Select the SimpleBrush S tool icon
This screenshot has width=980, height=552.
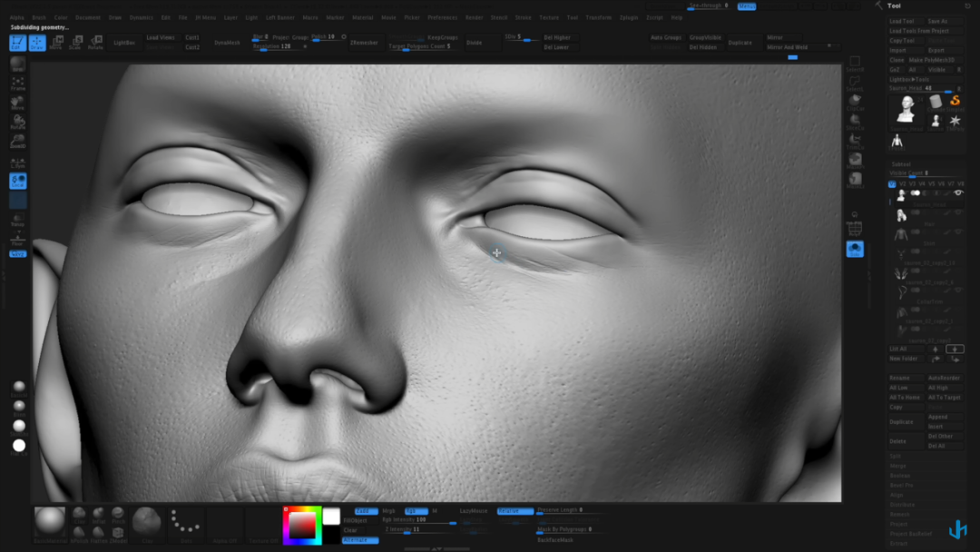click(x=955, y=102)
